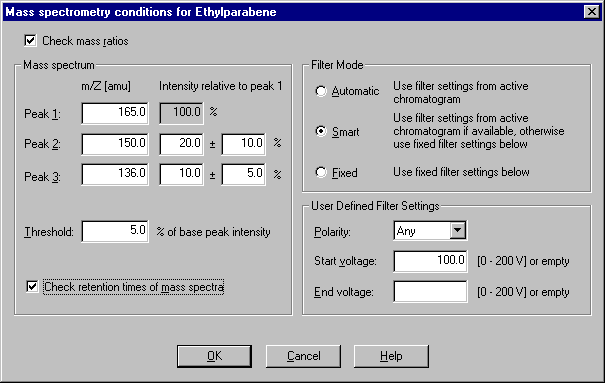Click the 'Filter Mode' group label
Screen dimensions: 606x383
(337, 65)
